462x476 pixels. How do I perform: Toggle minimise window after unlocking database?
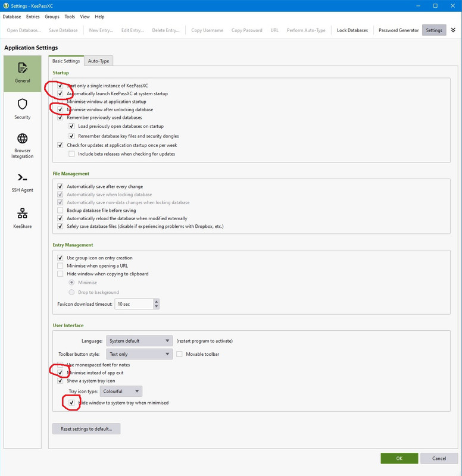pos(60,109)
